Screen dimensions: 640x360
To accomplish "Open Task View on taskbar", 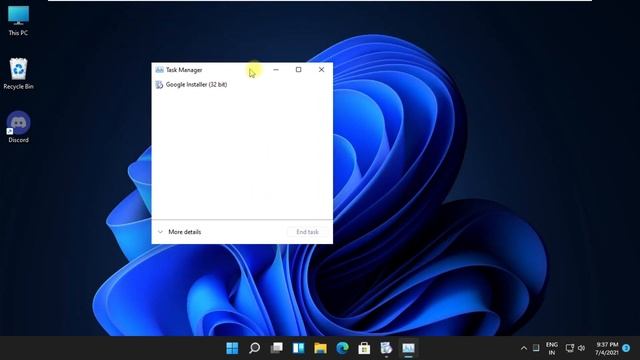I will (x=276, y=348).
